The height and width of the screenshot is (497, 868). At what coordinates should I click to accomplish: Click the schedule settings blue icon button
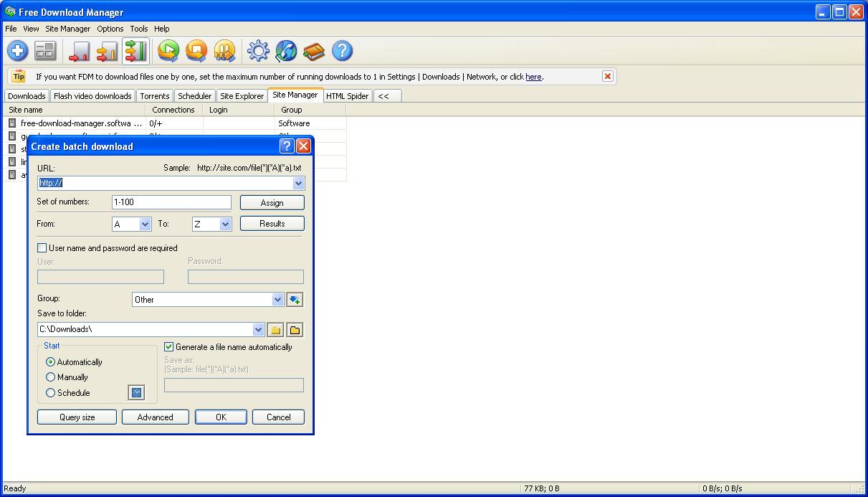(x=136, y=392)
